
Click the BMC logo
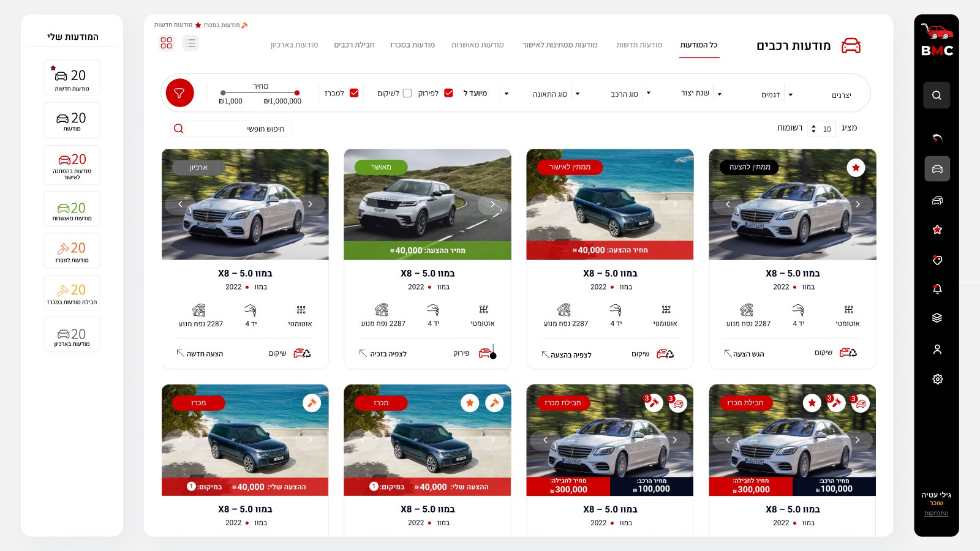click(x=937, y=40)
